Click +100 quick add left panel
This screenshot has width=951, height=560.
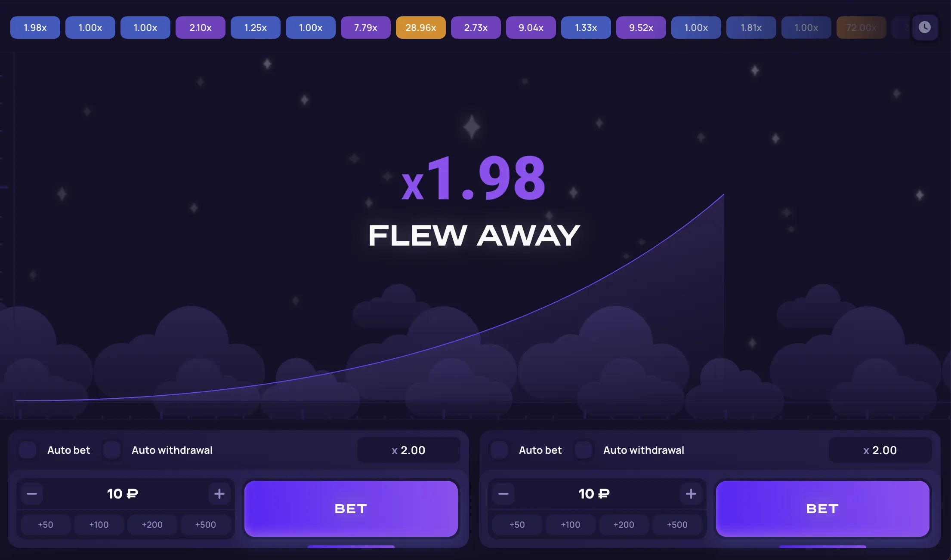99,525
